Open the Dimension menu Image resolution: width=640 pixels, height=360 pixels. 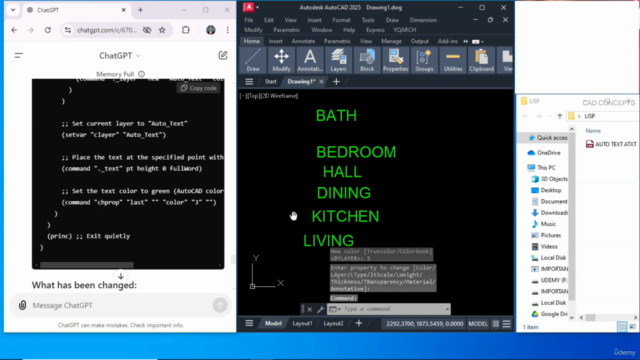(423, 20)
